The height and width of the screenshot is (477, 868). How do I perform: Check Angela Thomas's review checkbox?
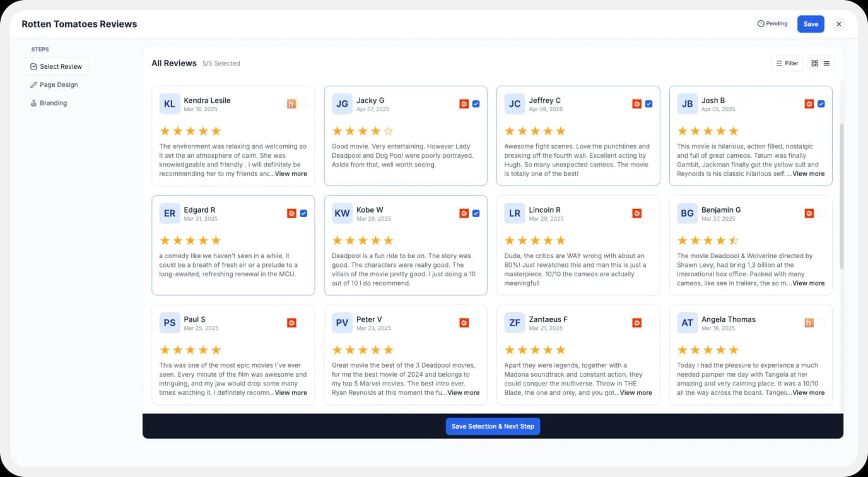click(x=822, y=322)
